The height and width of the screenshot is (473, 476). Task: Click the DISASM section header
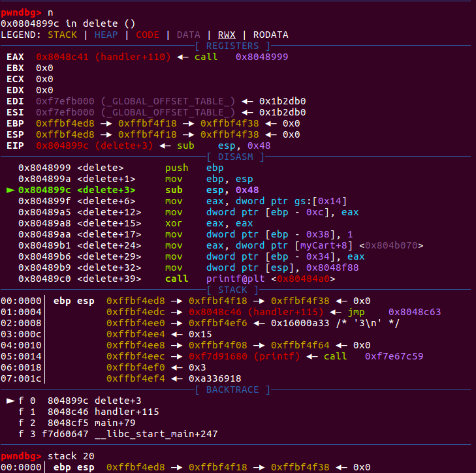(x=237, y=157)
